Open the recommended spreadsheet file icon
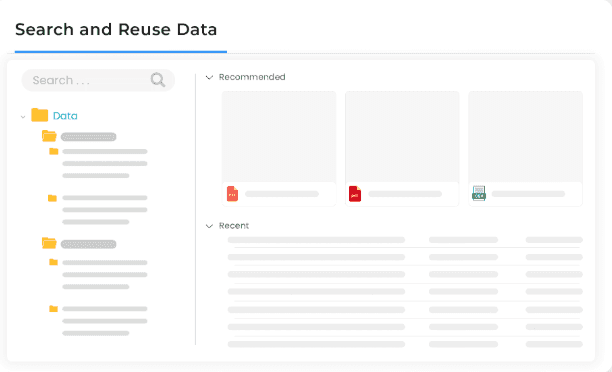Image resolution: width=612 pixels, height=372 pixels. 479,193
